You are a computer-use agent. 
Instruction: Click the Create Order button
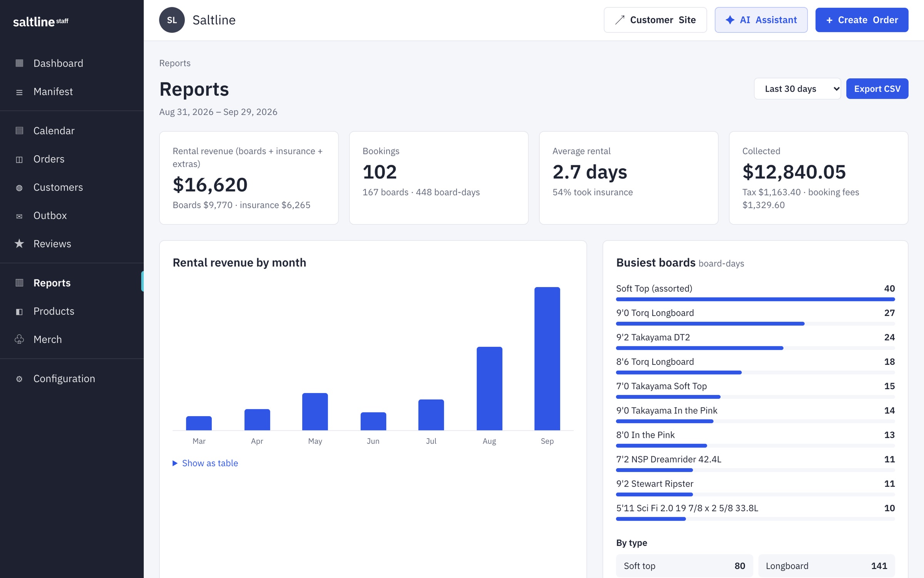(862, 20)
